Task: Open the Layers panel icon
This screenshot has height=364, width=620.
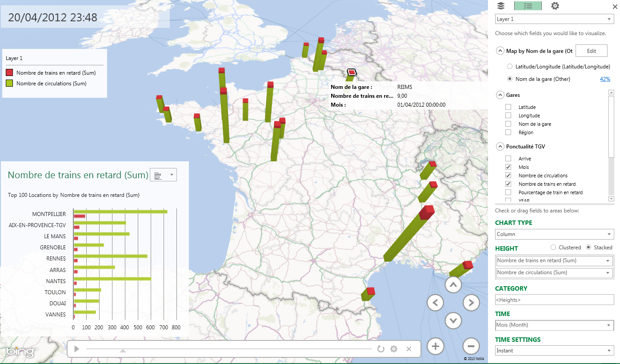Action: point(501,6)
